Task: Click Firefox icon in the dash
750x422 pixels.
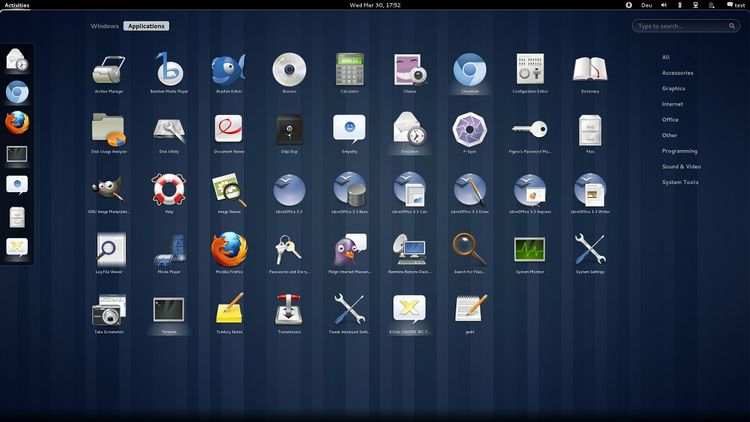Action: 17,123
